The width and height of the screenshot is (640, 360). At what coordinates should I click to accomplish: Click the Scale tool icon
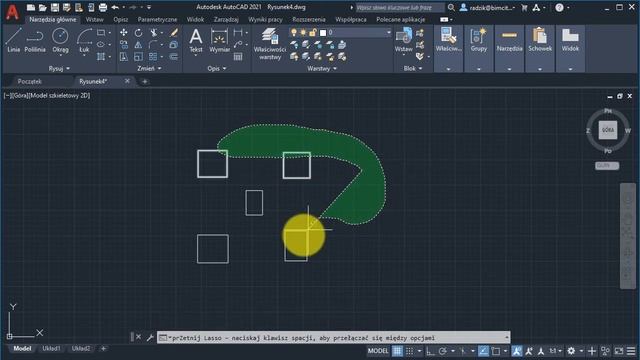(x=139, y=57)
